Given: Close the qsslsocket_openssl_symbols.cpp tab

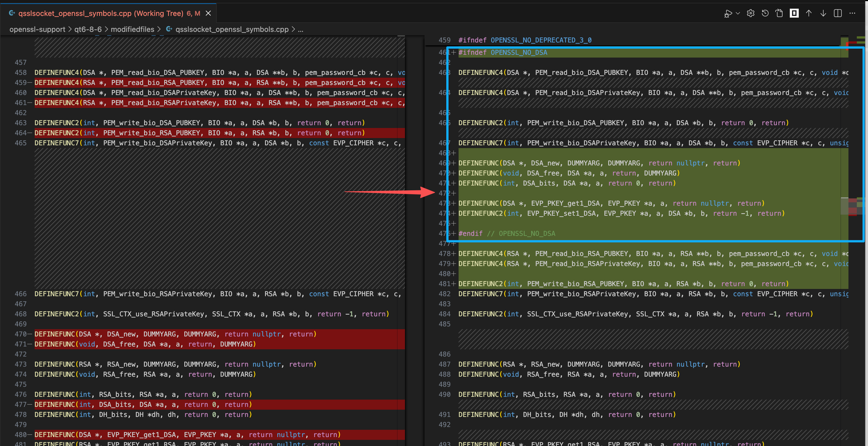Looking at the screenshot, I should [x=208, y=13].
